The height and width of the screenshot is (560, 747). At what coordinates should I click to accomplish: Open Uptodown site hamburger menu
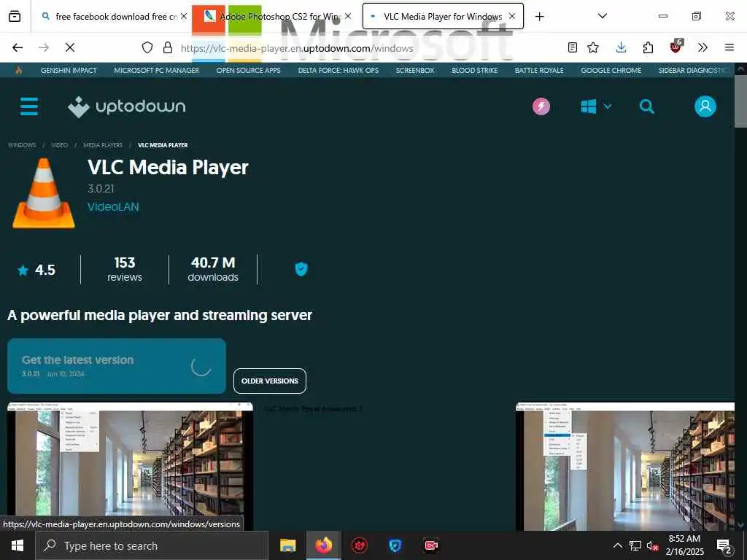[29, 106]
